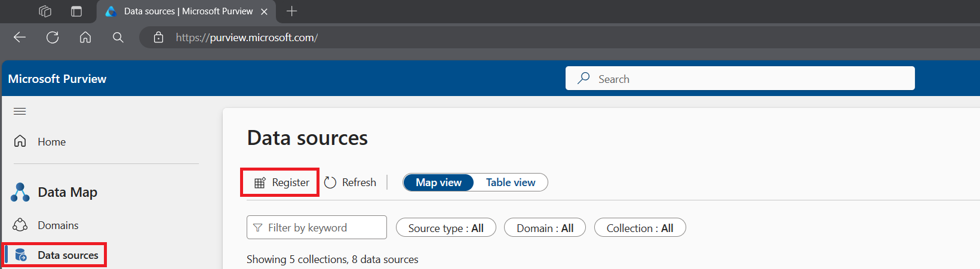Switch to Map view
980x269 pixels.
(x=438, y=183)
